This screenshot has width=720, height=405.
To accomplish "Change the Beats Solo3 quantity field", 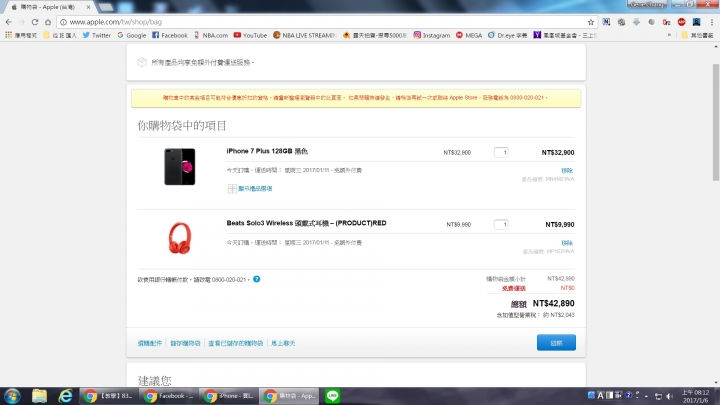I will pos(501,225).
